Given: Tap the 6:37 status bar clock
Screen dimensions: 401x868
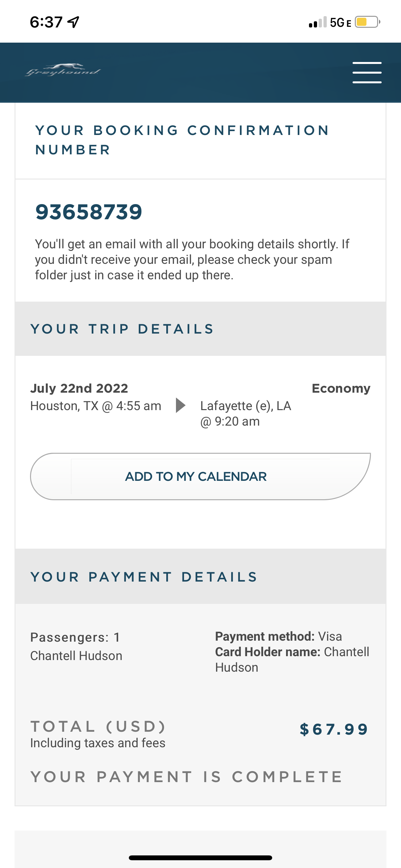Looking at the screenshot, I should pos(46,22).
